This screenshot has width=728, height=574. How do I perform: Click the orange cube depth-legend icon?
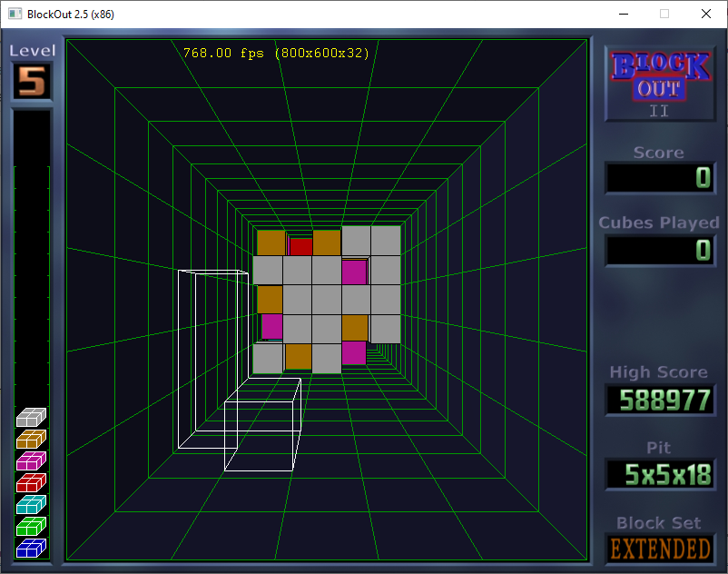click(x=31, y=439)
